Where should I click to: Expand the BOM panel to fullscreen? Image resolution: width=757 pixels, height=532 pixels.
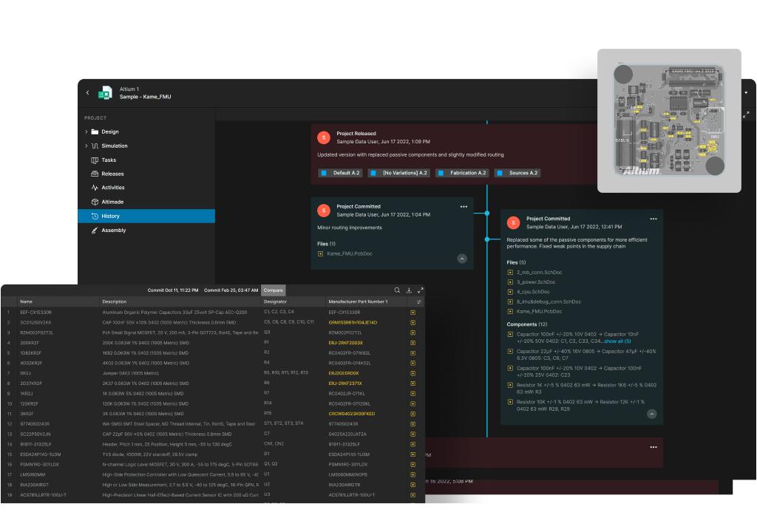tap(420, 290)
